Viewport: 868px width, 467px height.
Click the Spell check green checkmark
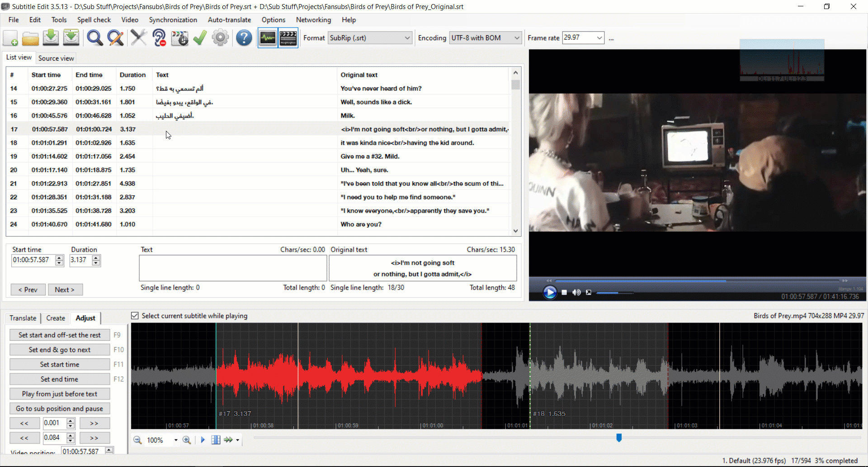199,38
